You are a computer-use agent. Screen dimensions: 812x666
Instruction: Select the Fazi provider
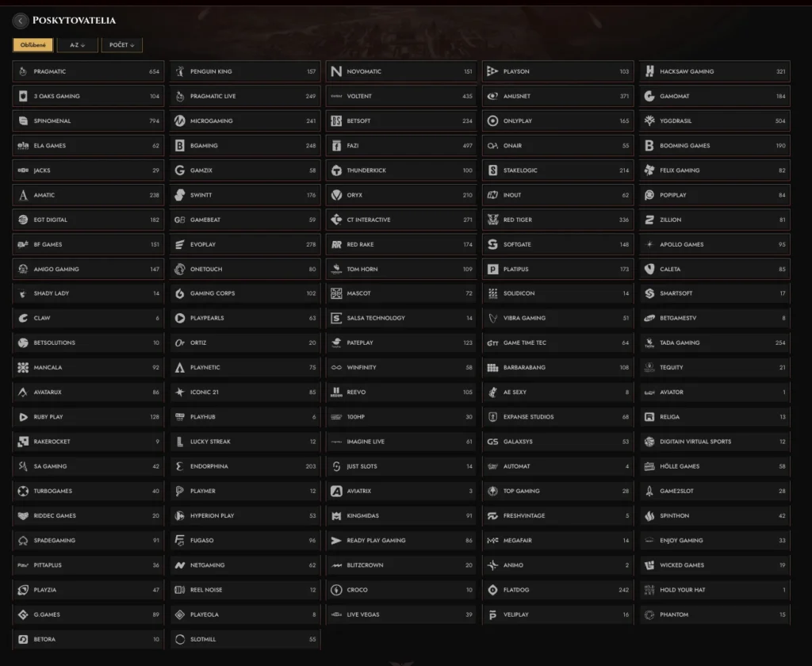[401, 146]
